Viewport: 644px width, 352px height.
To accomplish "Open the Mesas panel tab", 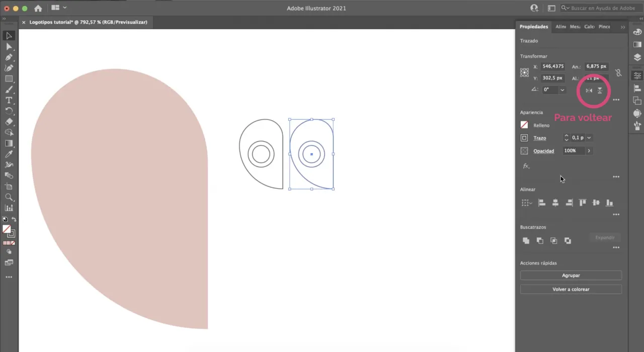I will [x=575, y=26].
